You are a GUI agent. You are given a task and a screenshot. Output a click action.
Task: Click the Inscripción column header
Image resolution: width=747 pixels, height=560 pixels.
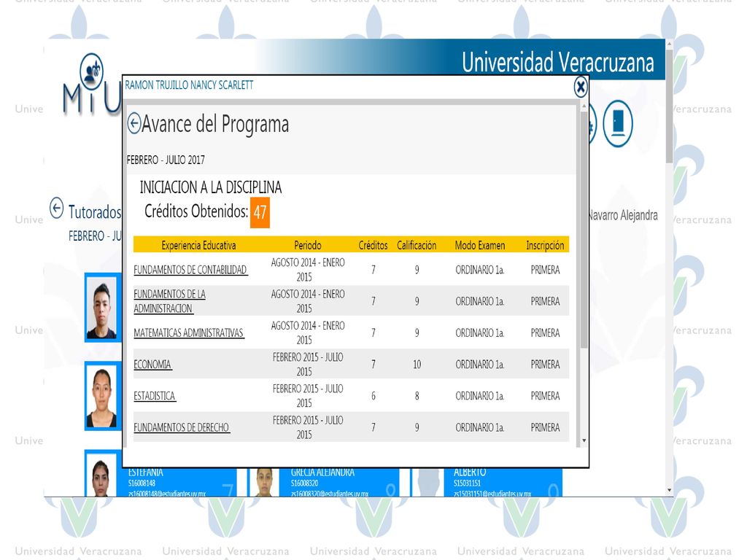point(545,245)
